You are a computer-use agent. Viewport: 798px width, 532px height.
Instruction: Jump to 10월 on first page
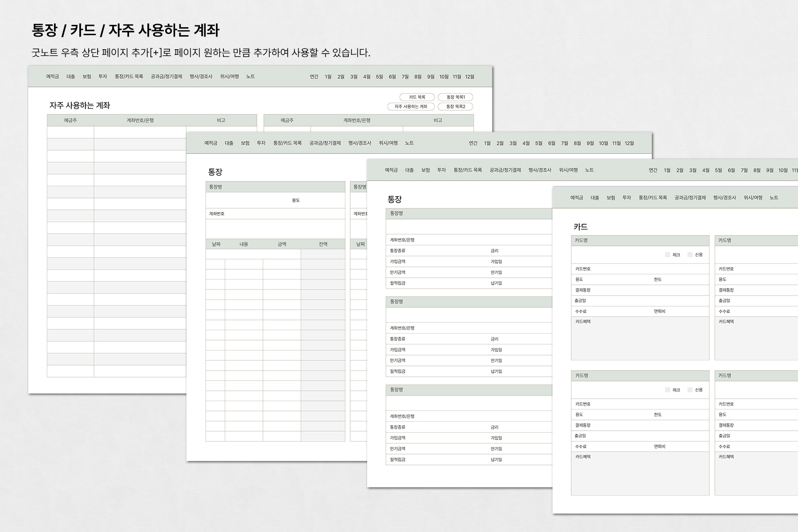[x=444, y=77]
